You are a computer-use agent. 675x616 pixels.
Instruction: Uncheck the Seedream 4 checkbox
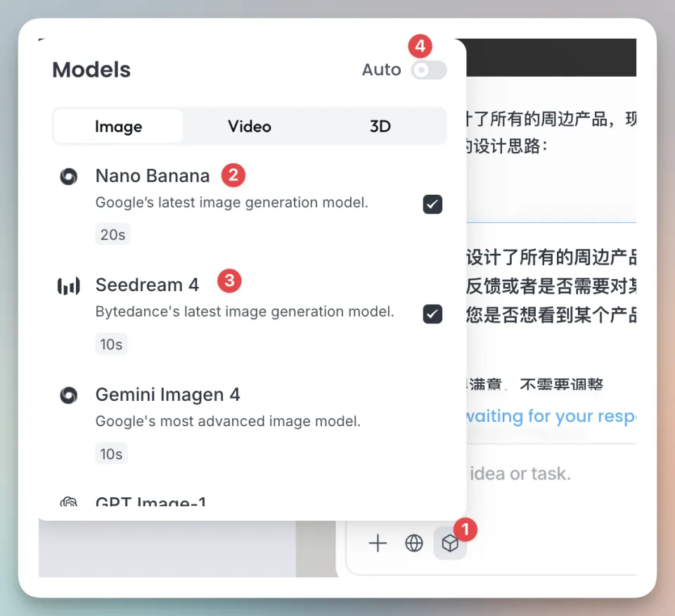click(432, 314)
